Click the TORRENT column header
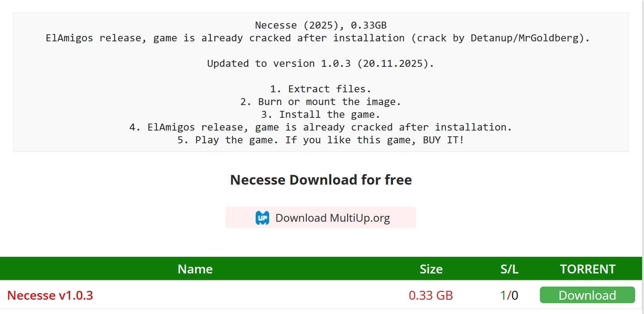The height and width of the screenshot is (314, 644). 587,269
